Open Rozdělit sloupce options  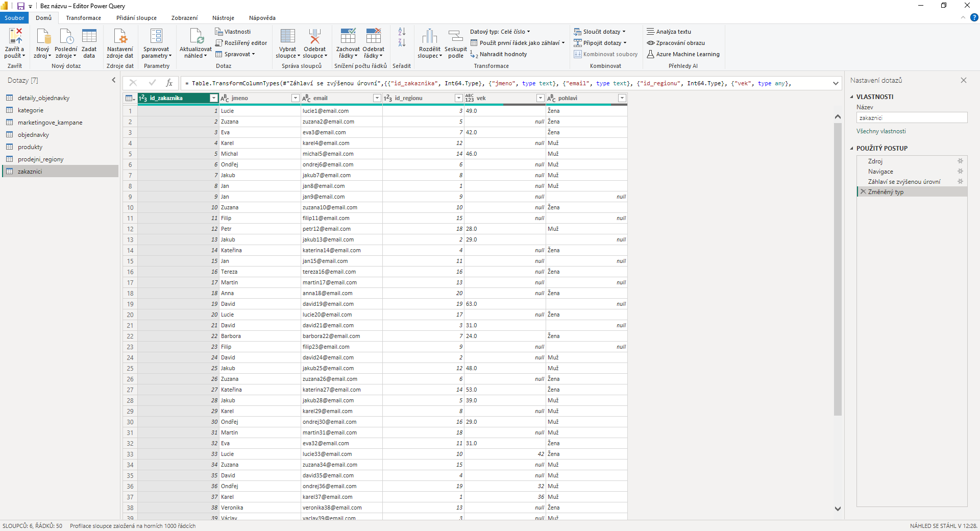(x=429, y=43)
